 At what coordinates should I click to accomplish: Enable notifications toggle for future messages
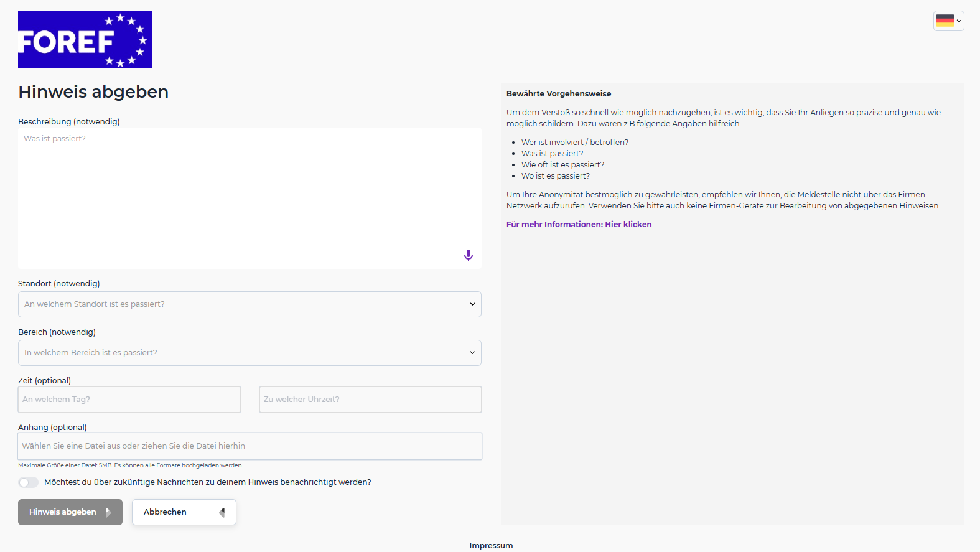click(29, 482)
